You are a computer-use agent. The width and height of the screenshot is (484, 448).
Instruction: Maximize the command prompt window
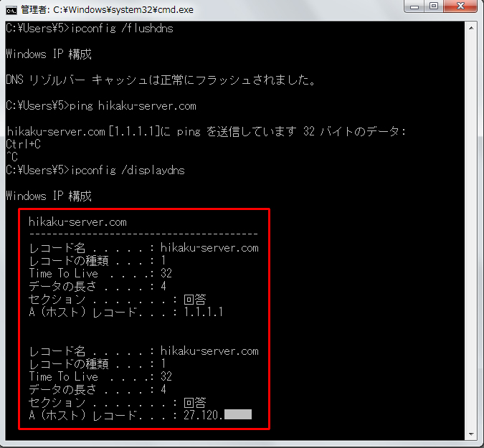point(436,8)
